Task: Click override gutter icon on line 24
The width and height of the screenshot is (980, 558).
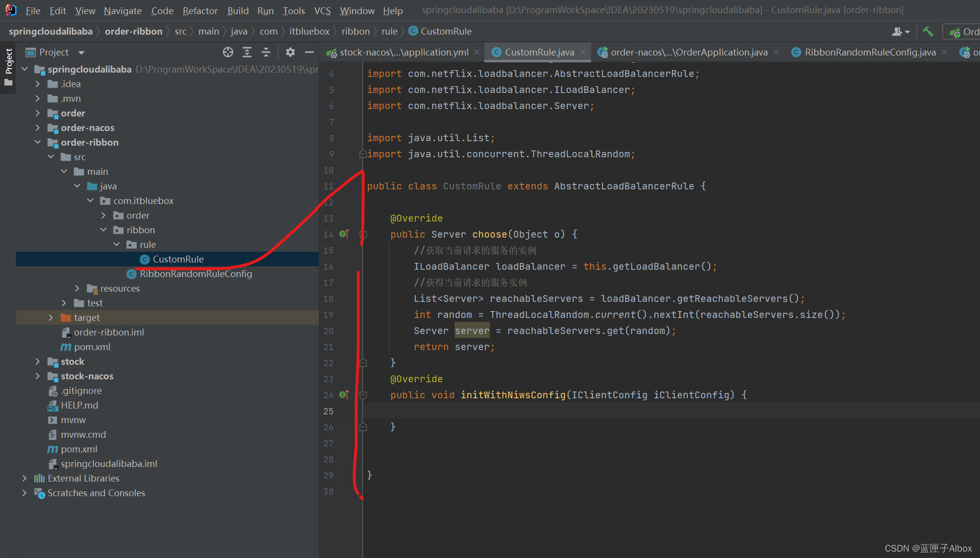Action: tap(344, 395)
